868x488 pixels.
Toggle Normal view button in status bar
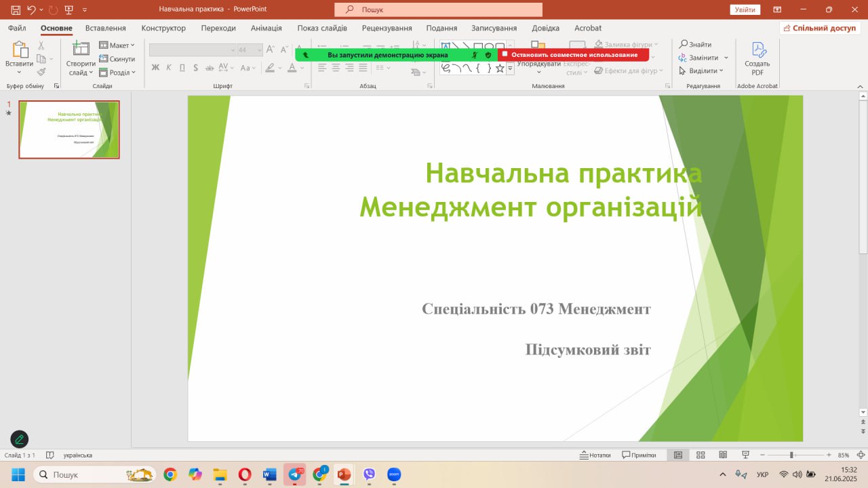[x=677, y=455]
